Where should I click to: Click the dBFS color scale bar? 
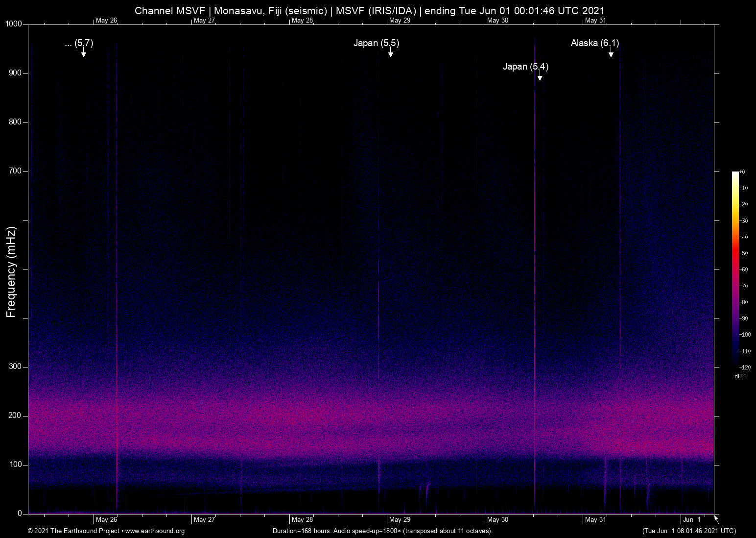735,269
